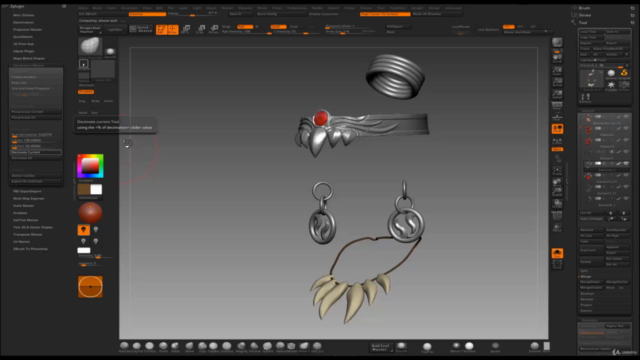The width and height of the screenshot is (640, 360).
Task: Click the Scroll canvas icon
Action: [557, 58]
